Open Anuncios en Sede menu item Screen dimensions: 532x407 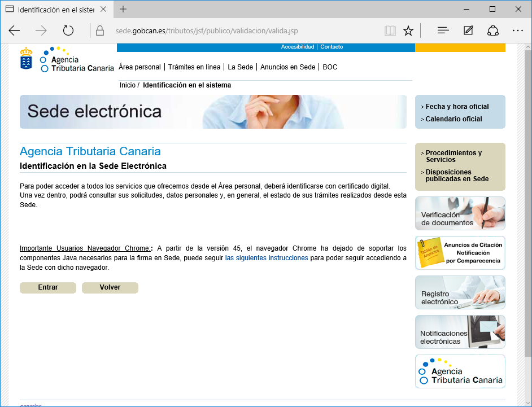[287, 67]
